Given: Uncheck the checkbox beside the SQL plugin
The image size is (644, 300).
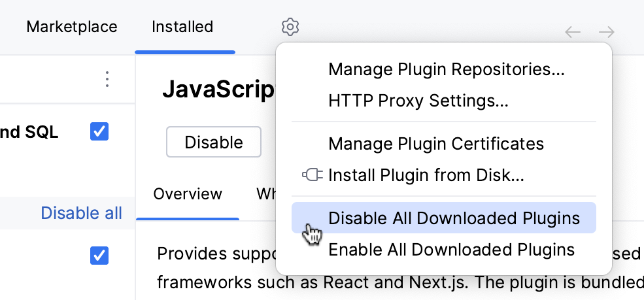Looking at the screenshot, I should pos(99,132).
